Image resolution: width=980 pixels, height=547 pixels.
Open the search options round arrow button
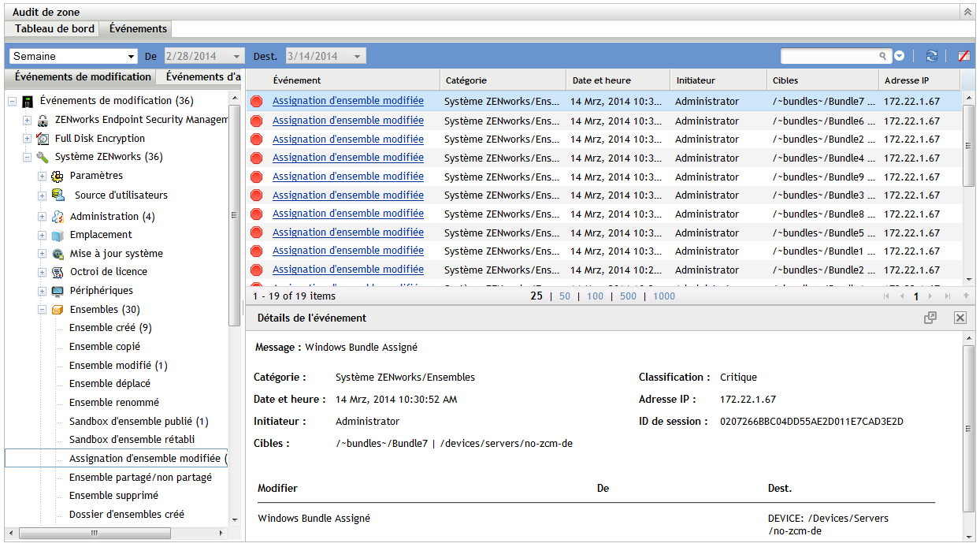[900, 56]
